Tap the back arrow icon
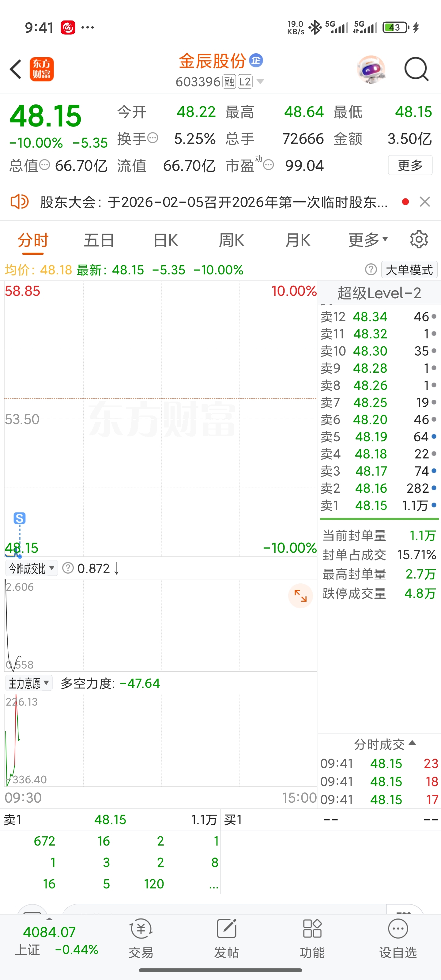This screenshot has height=980, width=441. pos(16,69)
